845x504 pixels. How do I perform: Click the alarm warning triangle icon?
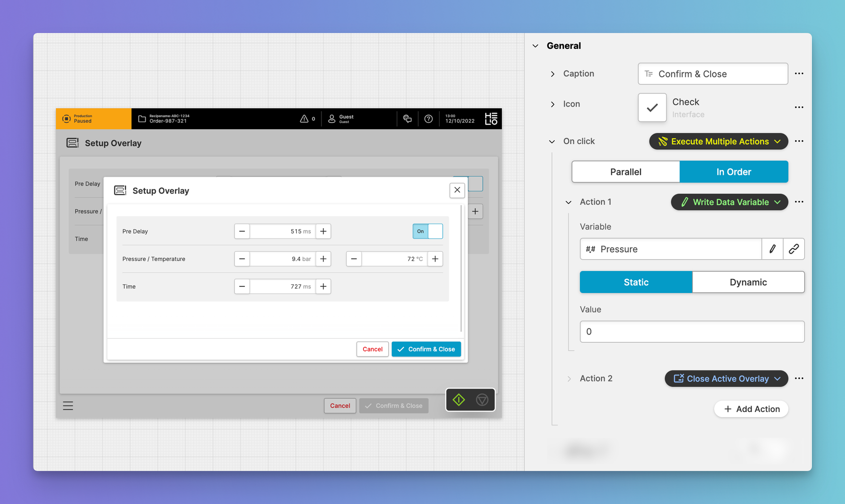click(304, 119)
